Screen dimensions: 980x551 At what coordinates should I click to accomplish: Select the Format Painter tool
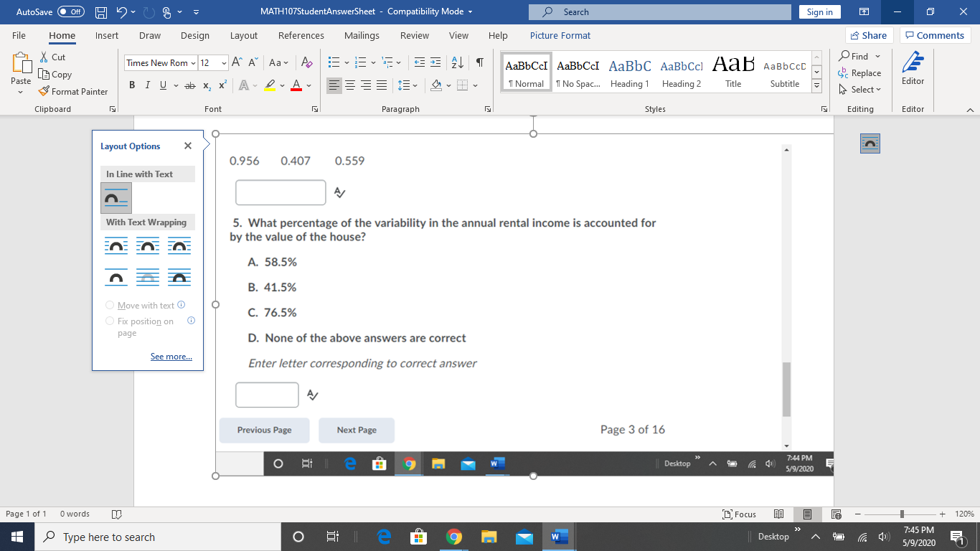coord(74,91)
